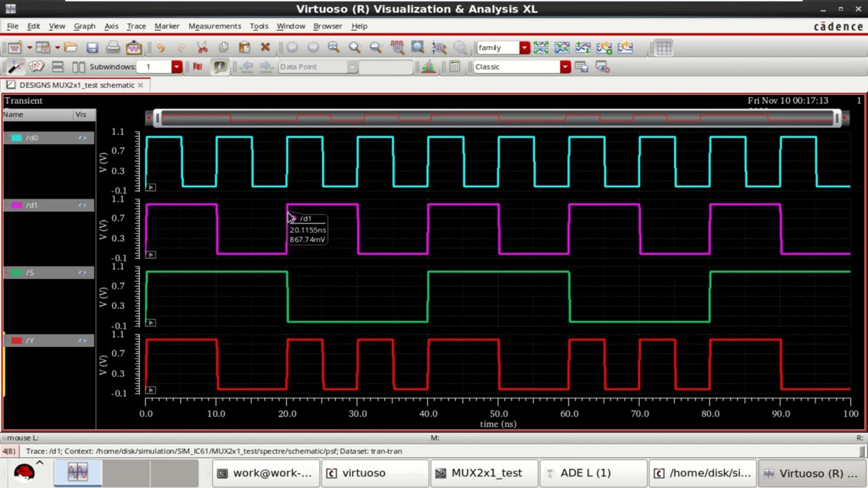
Task: Zoom in with the plus magnifier
Action: pyautogui.click(x=355, y=47)
